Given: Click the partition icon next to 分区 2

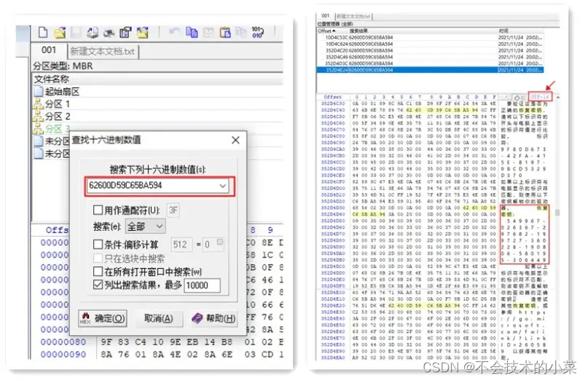Looking at the screenshot, I should [x=38, y=117].
